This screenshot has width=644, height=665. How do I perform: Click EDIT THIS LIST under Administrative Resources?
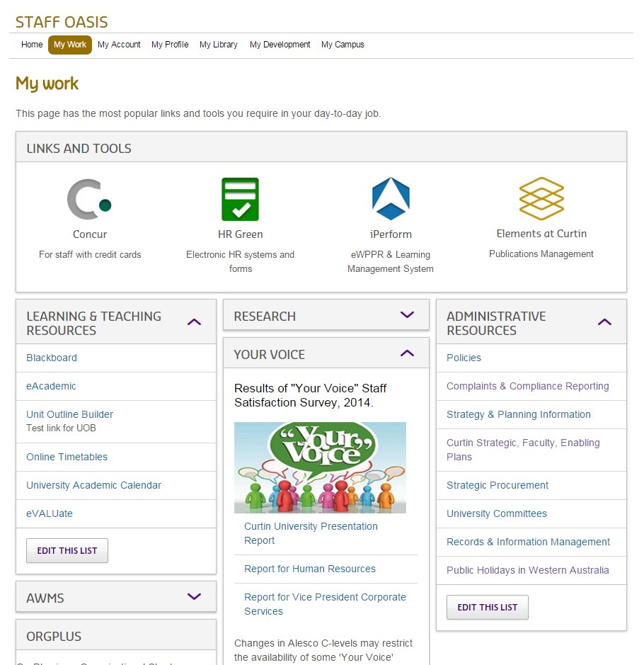point(487,607)
